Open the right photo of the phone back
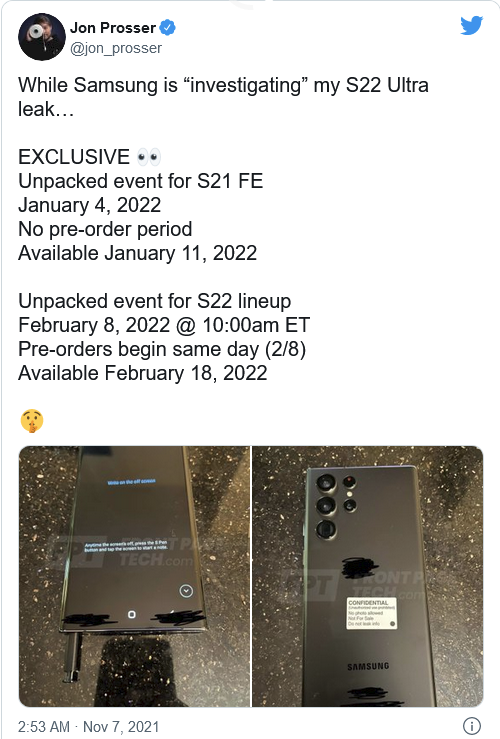This screenshot has height=739, width=500. point(368,576)
